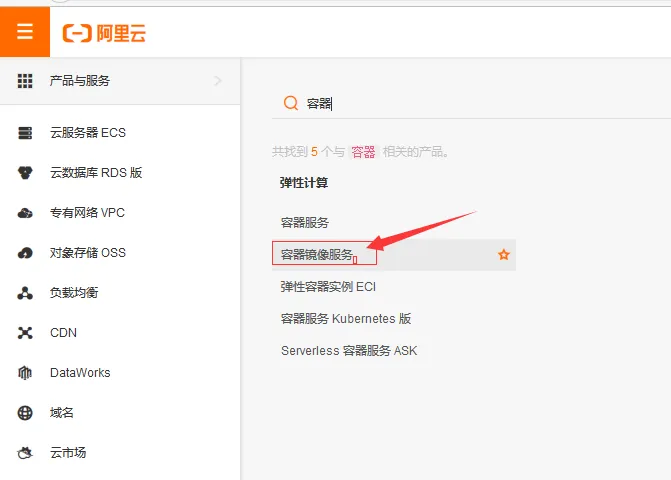Click the 对象存储 OSS icon
The height and width of the screenshot is (480, 671).
pos(25,253)
